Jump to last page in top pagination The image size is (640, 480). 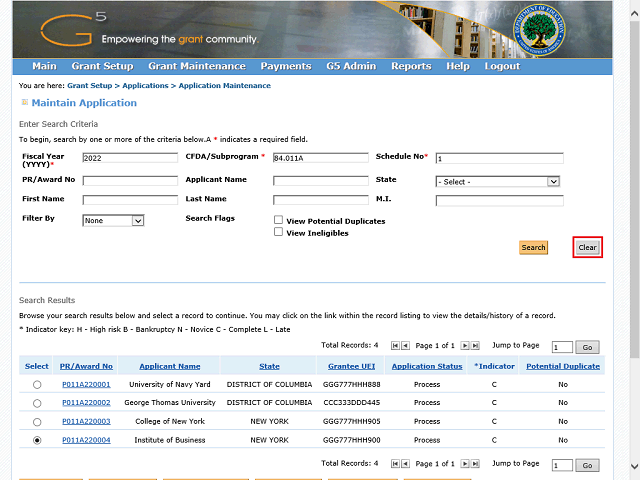click(475, 345)
